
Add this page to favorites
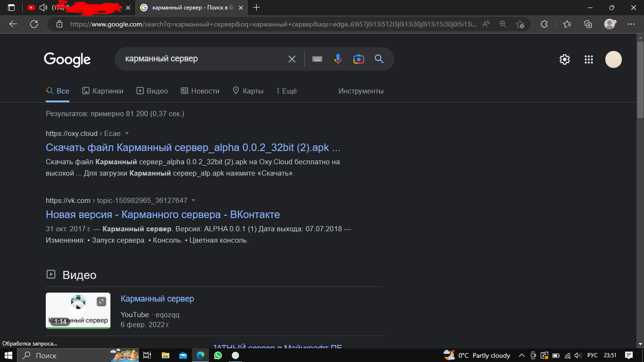click(x=520, y=24)
